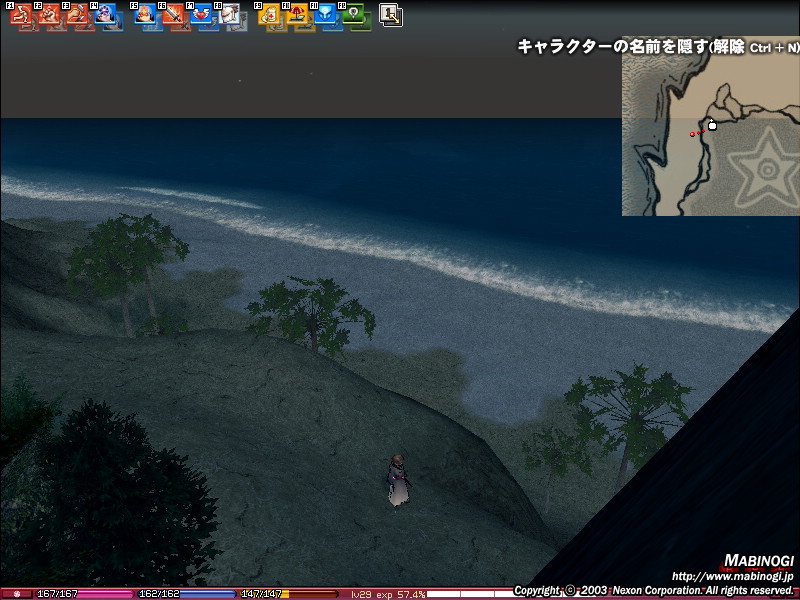Activate the F3 hammer skill hotkey icon
This screenshot has width=800, height=600.
[x=77, y=14]
